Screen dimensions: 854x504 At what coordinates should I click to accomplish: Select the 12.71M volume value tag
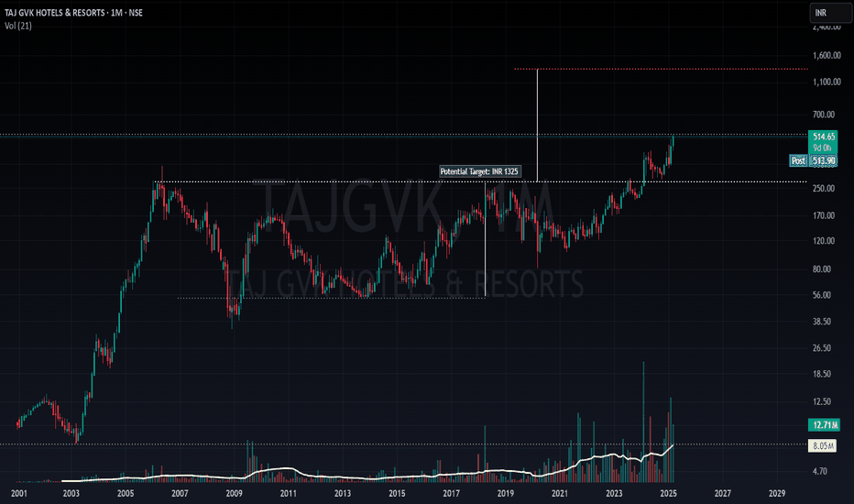point(824,425)
